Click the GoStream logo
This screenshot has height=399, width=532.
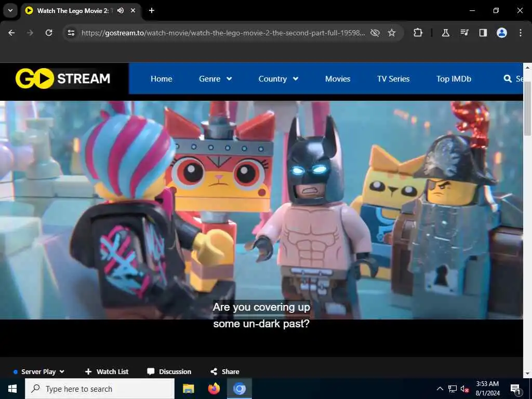pos(63,78)
